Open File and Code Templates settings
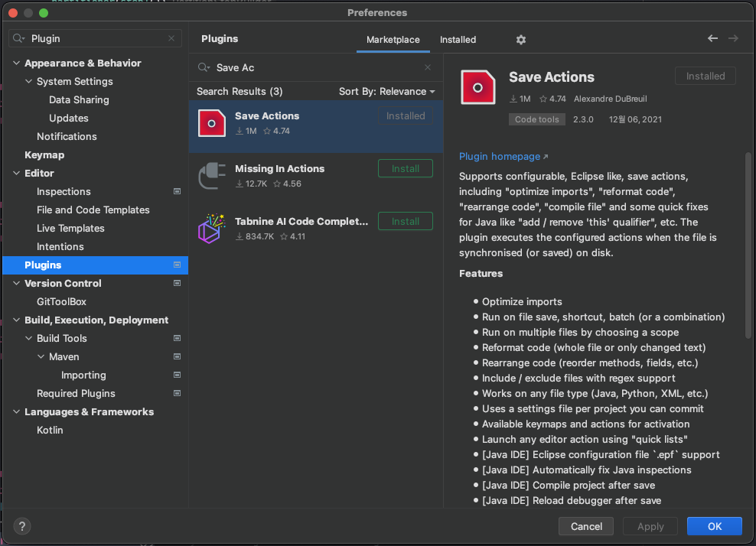This screenshot has height=546, width=756. pyautogui.click(x=93, y=210)
